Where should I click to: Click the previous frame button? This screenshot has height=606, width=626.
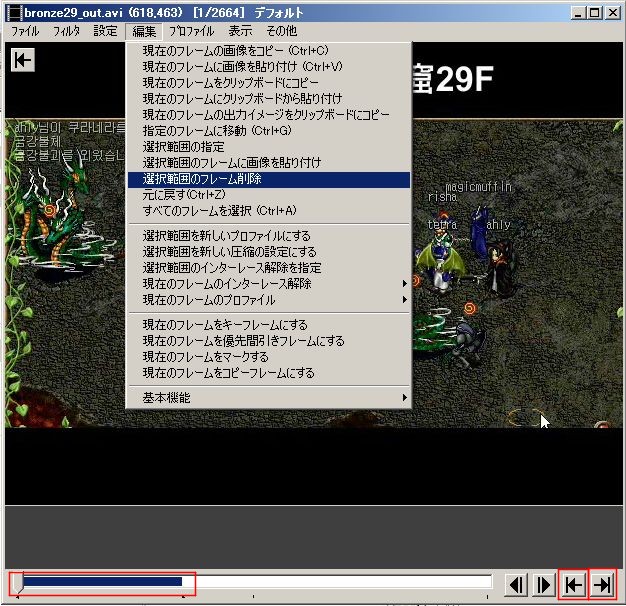pos(517,585)
